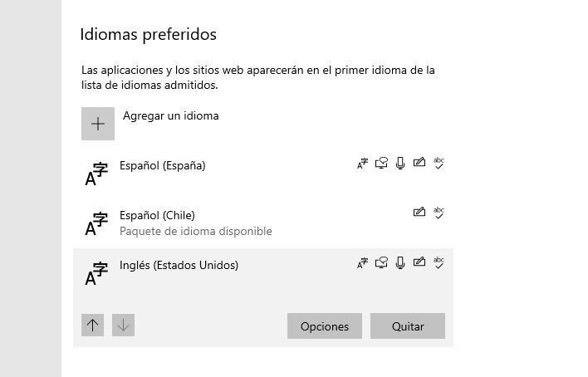
Task: Click the microphone icon in Inglés (Estados Unidos) row
Action: coord(400,262)
